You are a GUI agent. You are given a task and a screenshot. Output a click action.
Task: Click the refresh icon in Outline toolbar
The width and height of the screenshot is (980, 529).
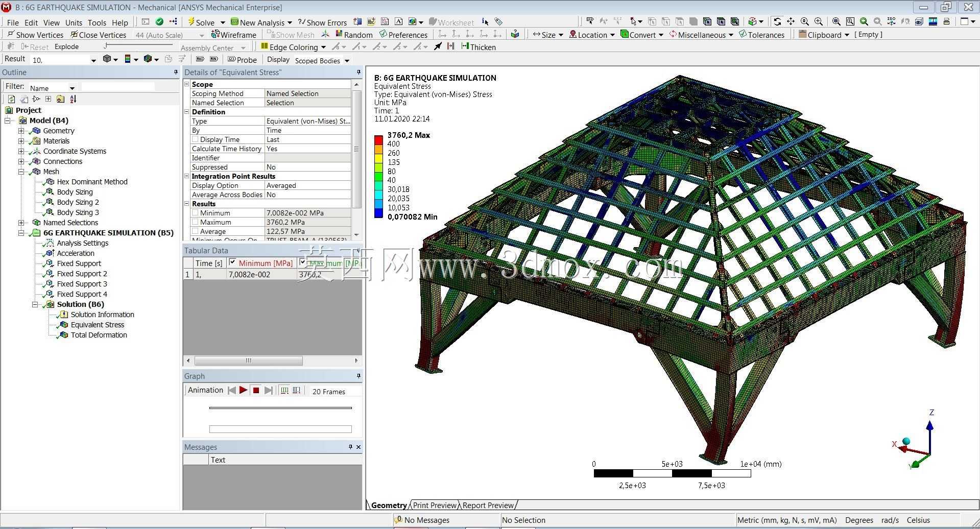coord(11,99)
